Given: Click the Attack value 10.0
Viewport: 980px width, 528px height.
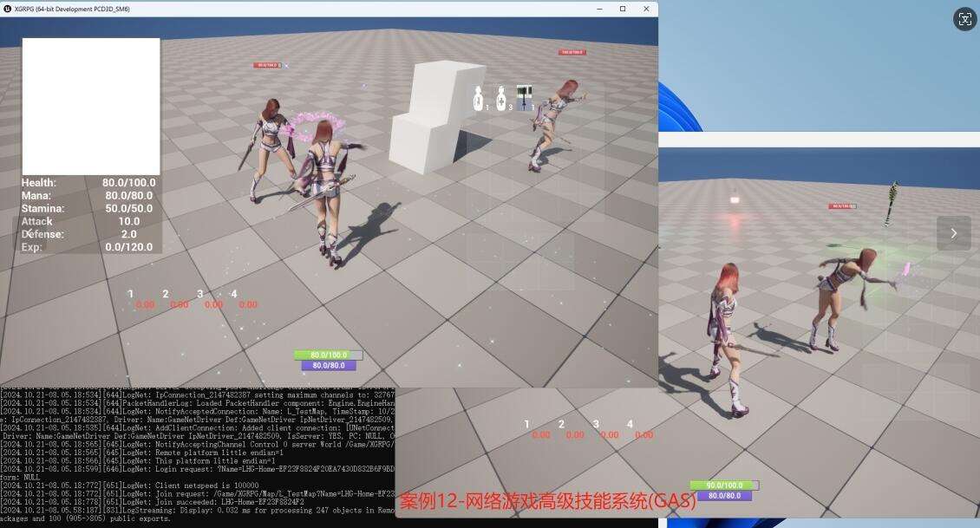Looking at the screenshot, I should (128, 221).
